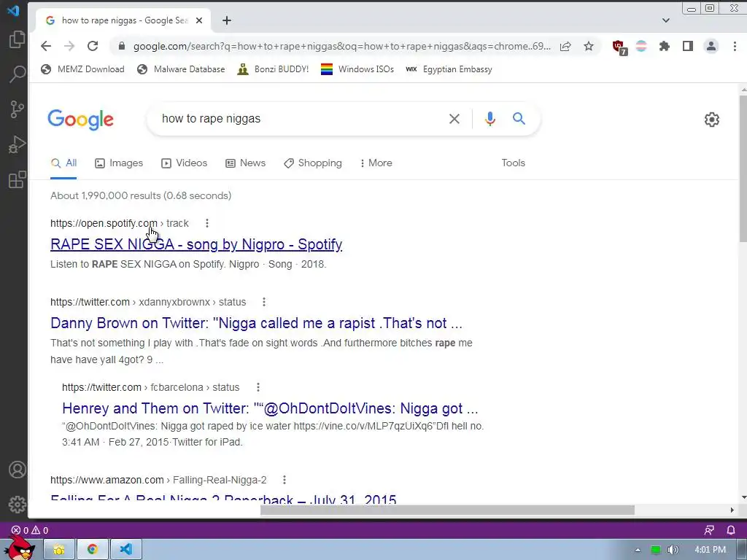The width and height of the screenshot is (747, 560).
Task: Switch to the News tab
Action: 245,163
